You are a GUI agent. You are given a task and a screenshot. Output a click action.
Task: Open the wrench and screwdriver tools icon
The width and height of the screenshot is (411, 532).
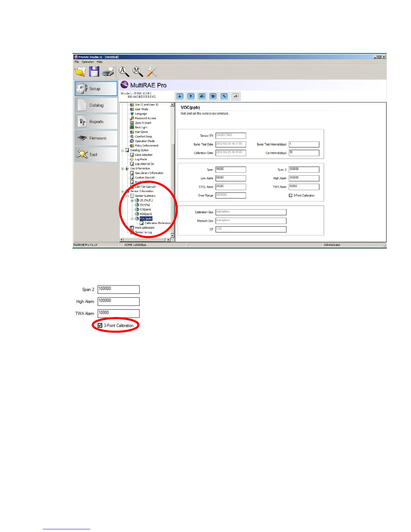(152, 72)
